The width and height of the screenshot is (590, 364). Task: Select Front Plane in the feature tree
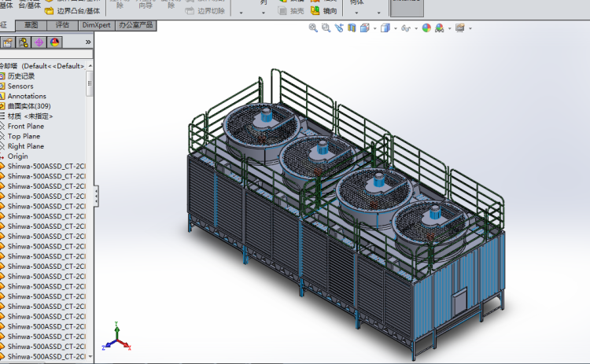(26, 126)
